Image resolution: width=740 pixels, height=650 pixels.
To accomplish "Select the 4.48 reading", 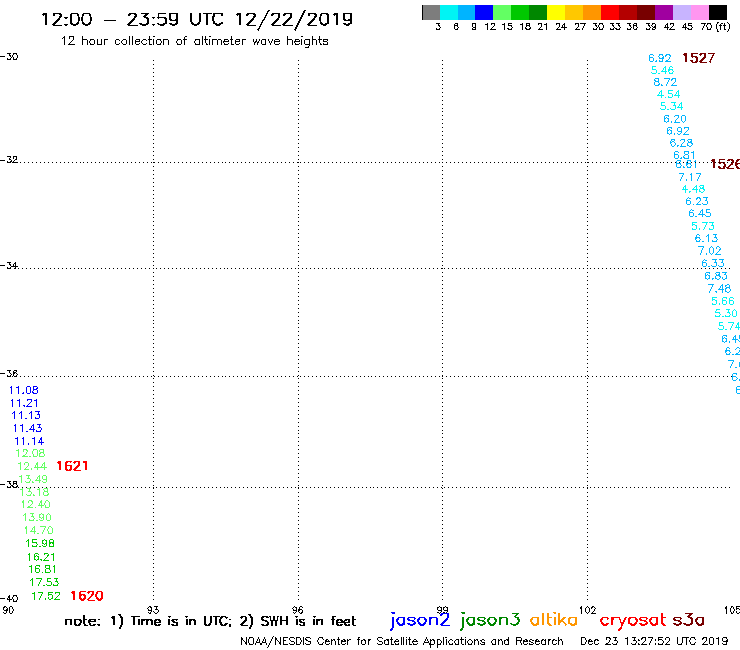I will pos(693,189).
